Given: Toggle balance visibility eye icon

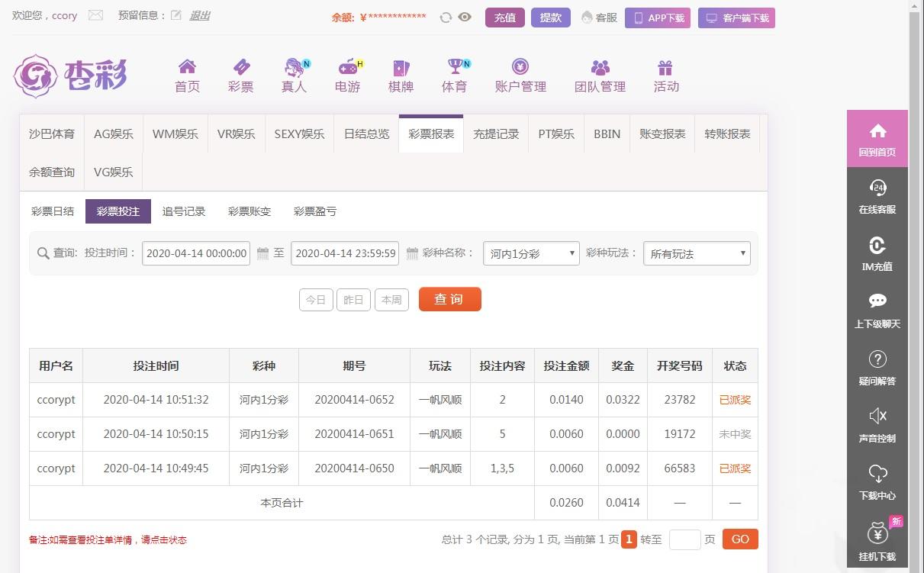Looking at the screenshot, I should coord(465,17).
